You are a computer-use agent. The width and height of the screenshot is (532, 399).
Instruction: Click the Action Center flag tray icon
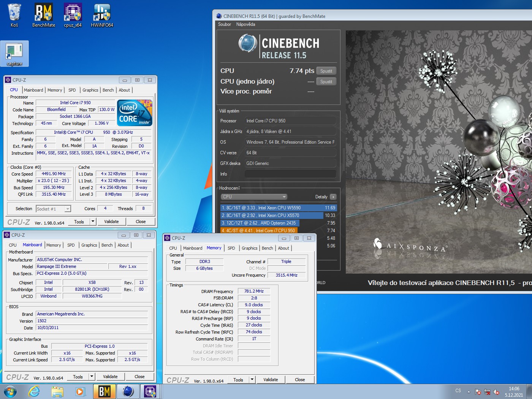[x=478, y=392]
